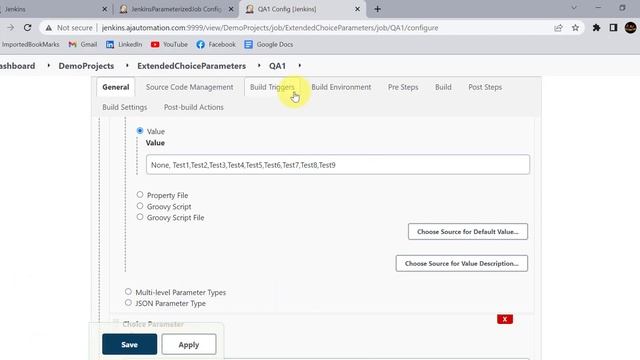Select the Groovy Script File radio option
The width and height of the screenshot is (640, 360).
pyautogui.click(x=140, y=217)
